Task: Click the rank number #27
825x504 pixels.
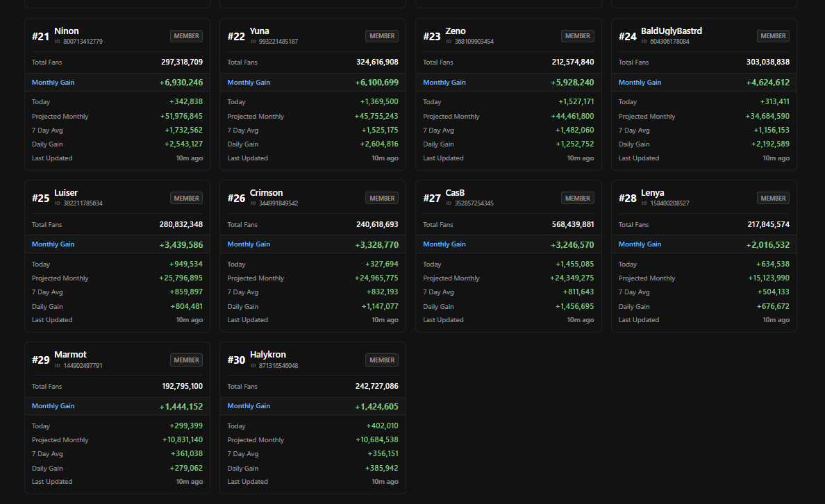Action: click(432, 199)
